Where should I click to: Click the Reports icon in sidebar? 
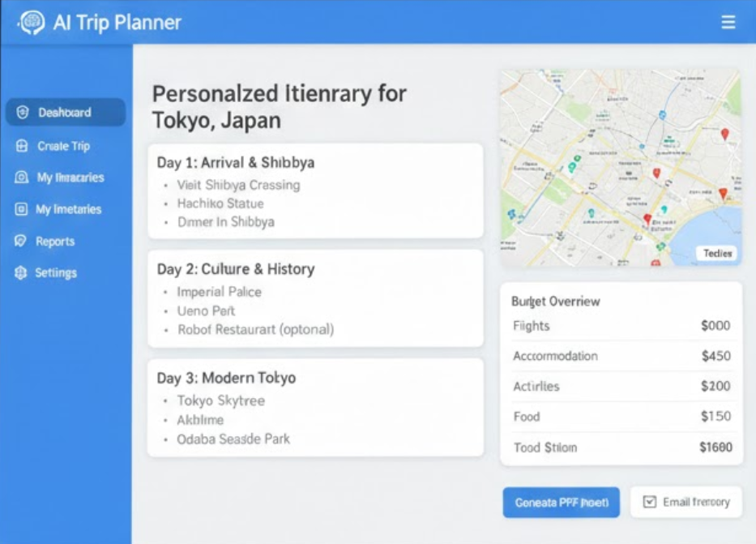coord(21,241)
